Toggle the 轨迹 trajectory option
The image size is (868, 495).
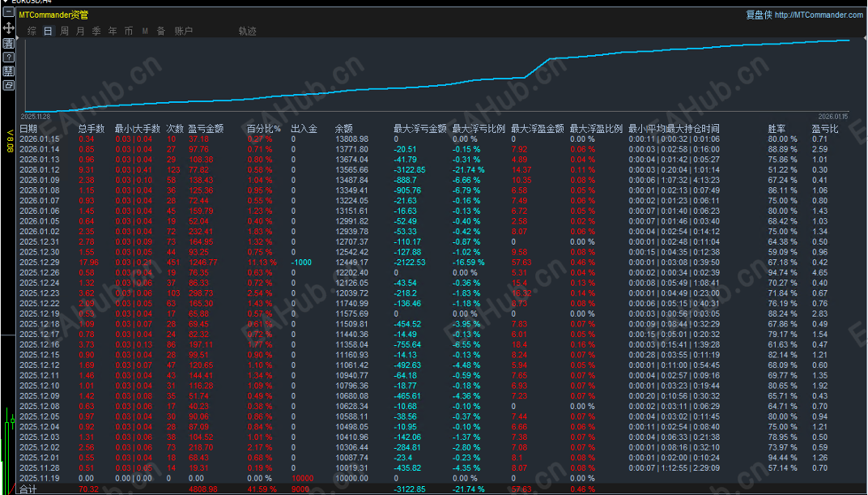coord(248,31)
